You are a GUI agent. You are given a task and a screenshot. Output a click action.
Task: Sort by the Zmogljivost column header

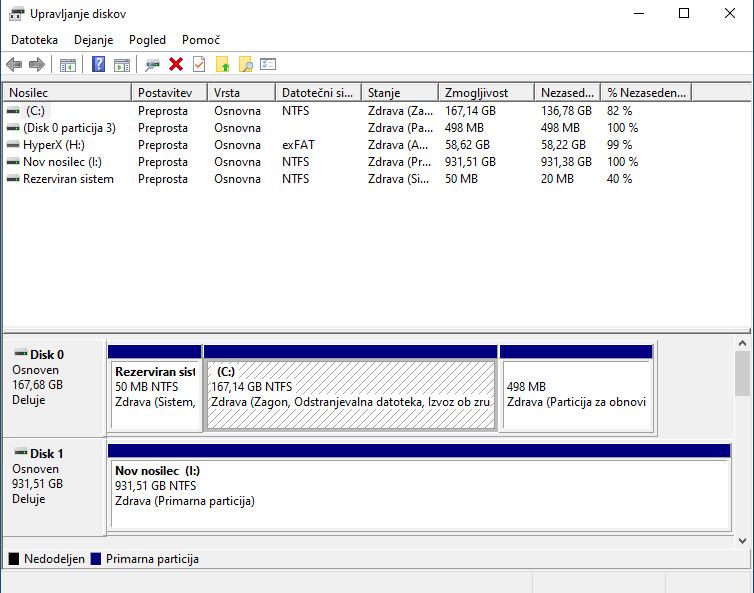point(487,92)
